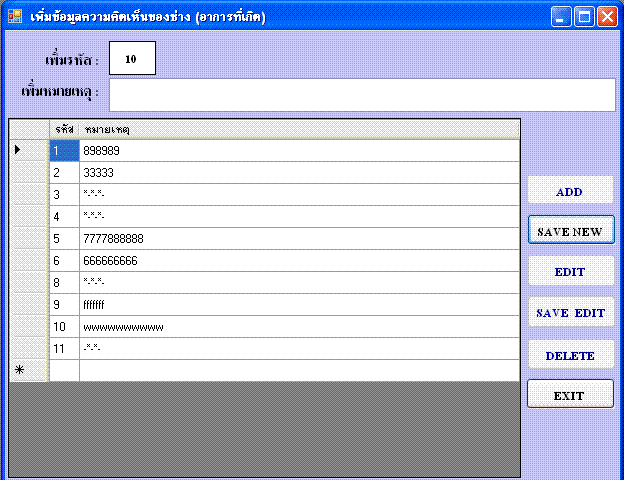Click the new row asterisk header
This screenshot has width=624, height=480.
click(x=29, y=371)
